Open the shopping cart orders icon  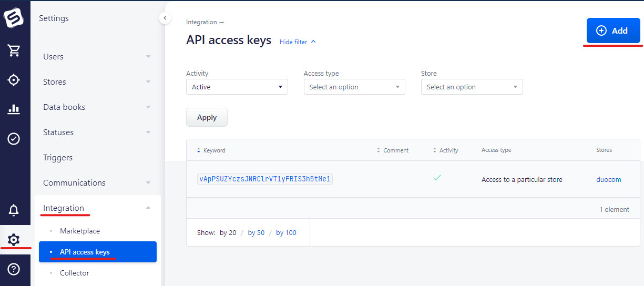point(14,50)
